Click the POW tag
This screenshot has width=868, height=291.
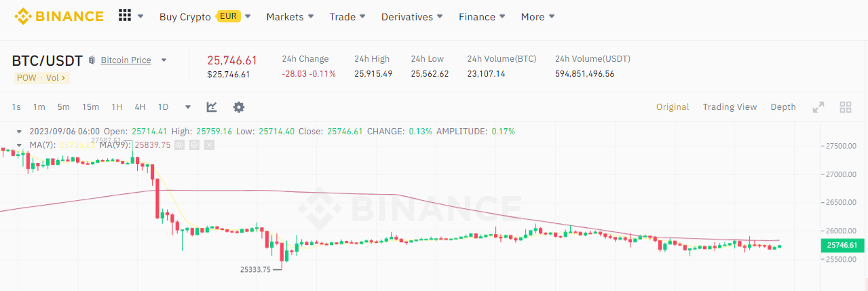(x=26, y=78)
